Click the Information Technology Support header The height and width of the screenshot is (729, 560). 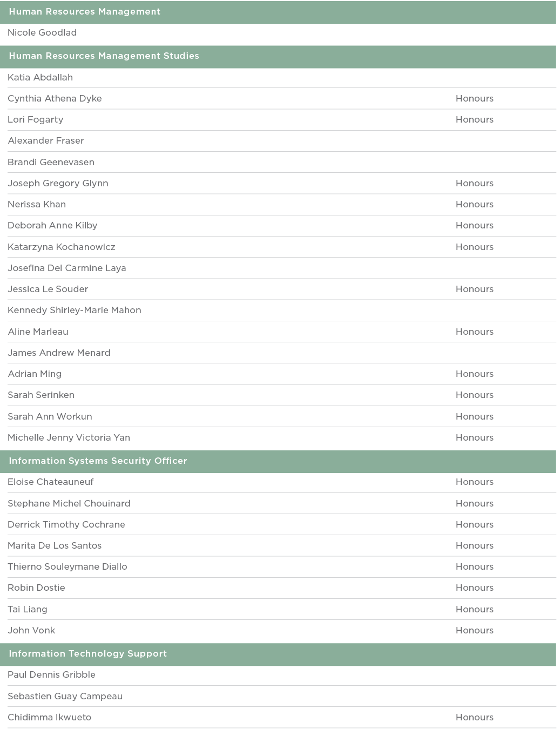[x=87, y=654]
